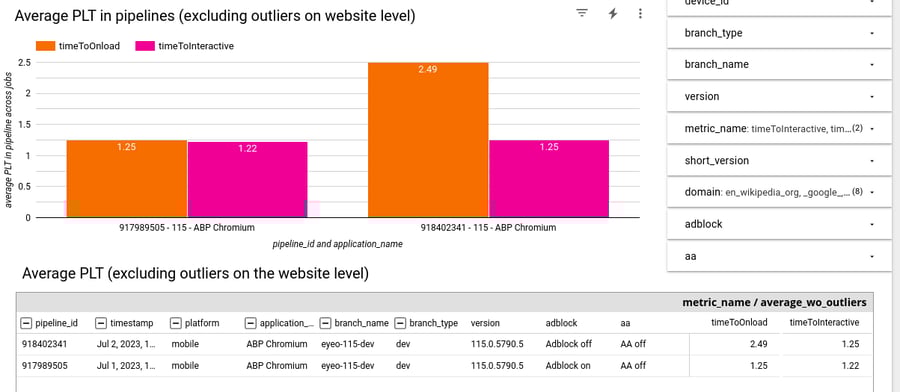
Task: Click the lightning bolt icon above chart
Action: pyautogui.click(x=612, y=13)
